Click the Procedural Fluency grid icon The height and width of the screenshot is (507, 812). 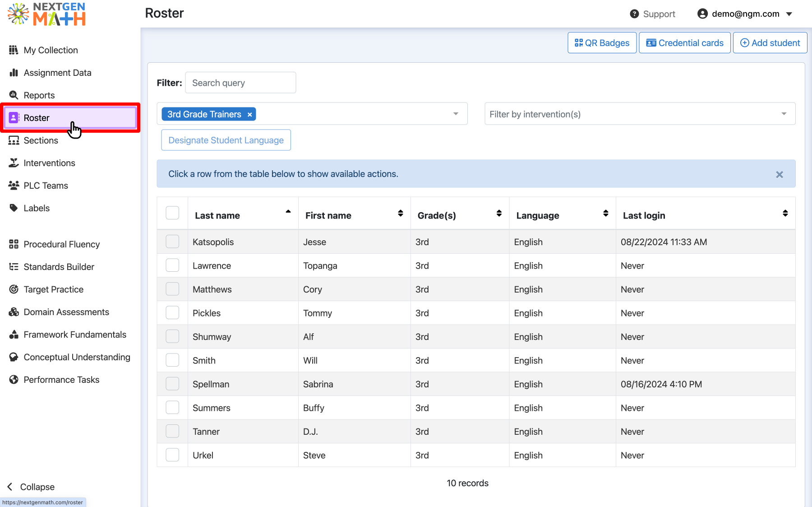[x=14, y=244]
